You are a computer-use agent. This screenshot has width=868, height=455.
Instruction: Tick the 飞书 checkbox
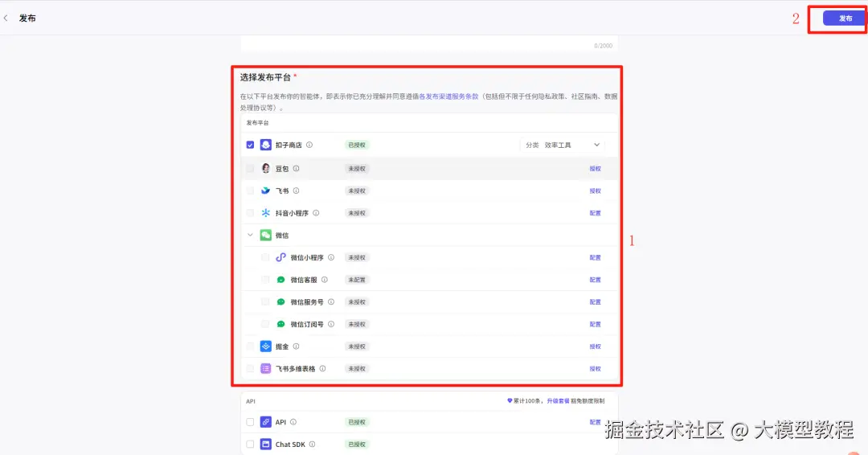pyautogui.click(x=250, y=191)
